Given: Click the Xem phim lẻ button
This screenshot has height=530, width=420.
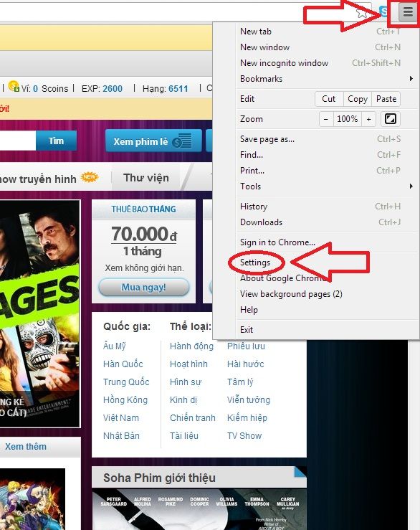Looking at the screenshot, I should coord(153,141).
